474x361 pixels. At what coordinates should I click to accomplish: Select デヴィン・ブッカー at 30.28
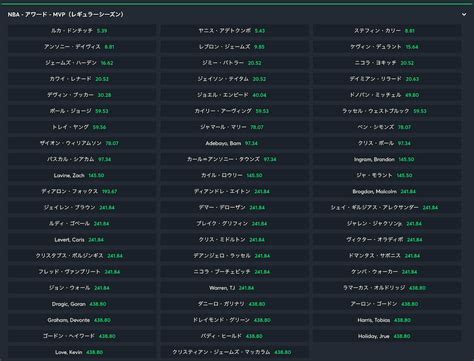(x=82, y=95)
